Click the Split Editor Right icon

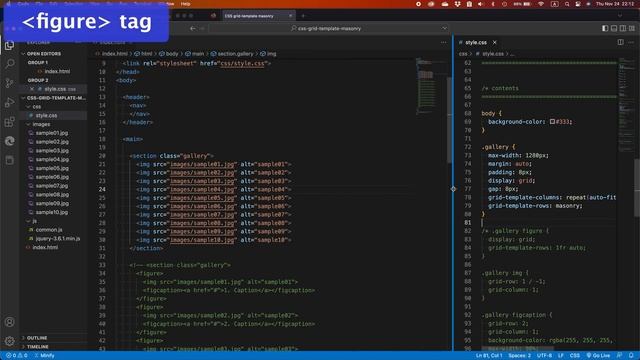pos(620,42)
